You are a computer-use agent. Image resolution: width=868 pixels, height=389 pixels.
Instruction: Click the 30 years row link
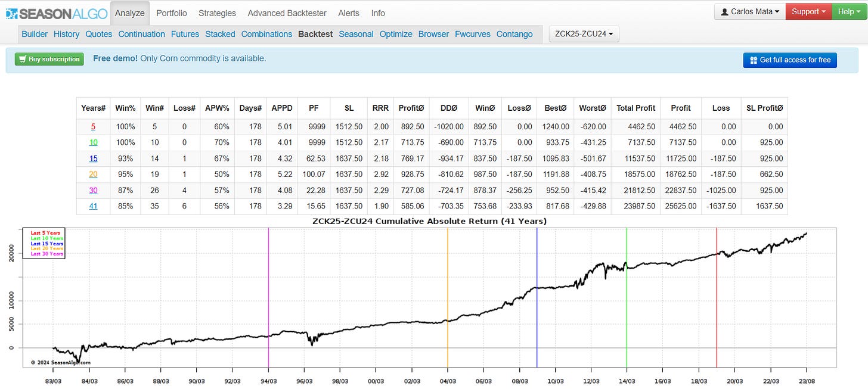(x=93, y=191)
